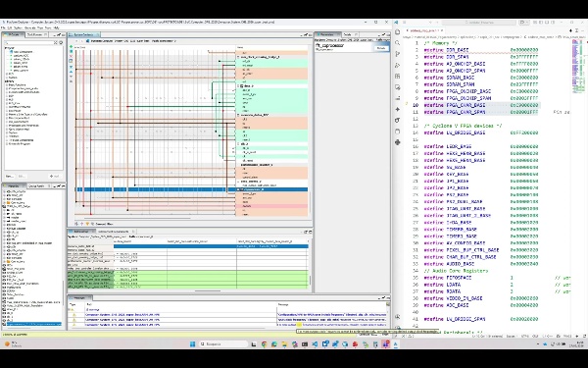Screen dimensions: 588x368
Task: Open Chrome from the taskbar
Action: (264, 344)
